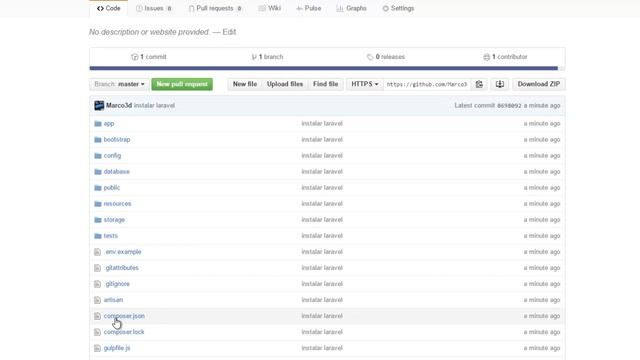
Task: Click file icon beside artisan
Action: click(97, 300)
